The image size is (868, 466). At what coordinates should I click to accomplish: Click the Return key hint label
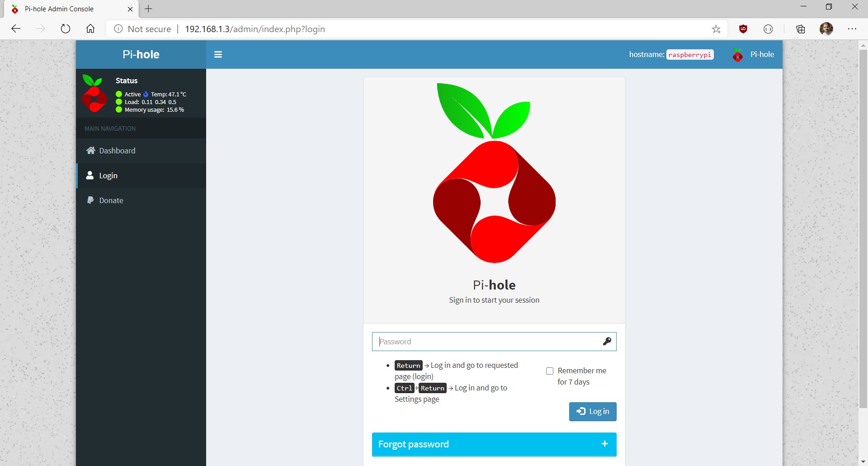[x=408, y=366]
